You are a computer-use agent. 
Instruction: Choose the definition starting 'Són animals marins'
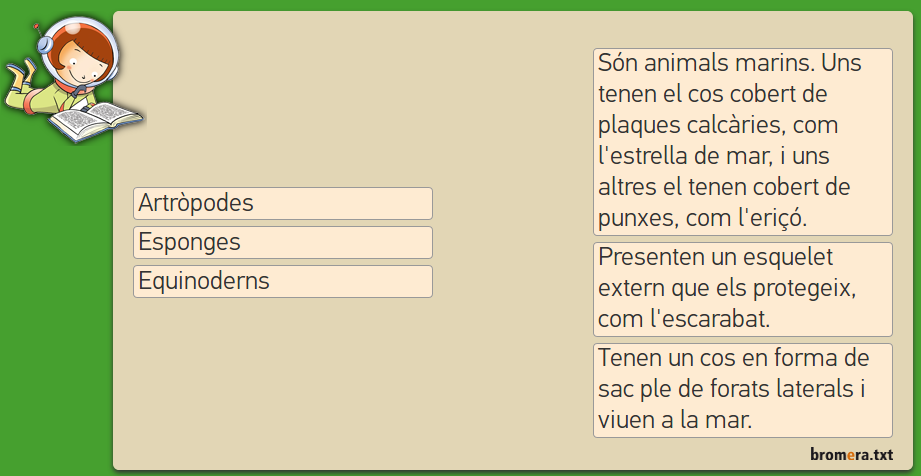click(742, 141)
